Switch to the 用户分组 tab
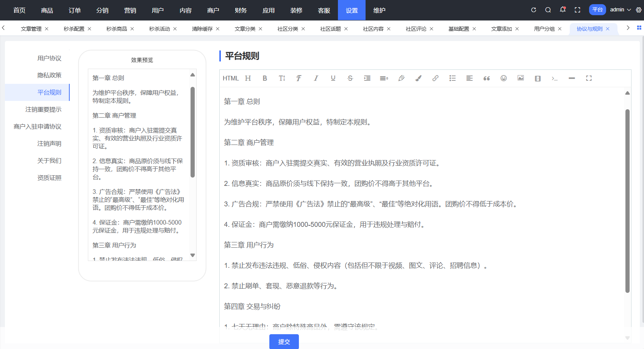This screenshot has width=644, height=349. tap(544, 29)
